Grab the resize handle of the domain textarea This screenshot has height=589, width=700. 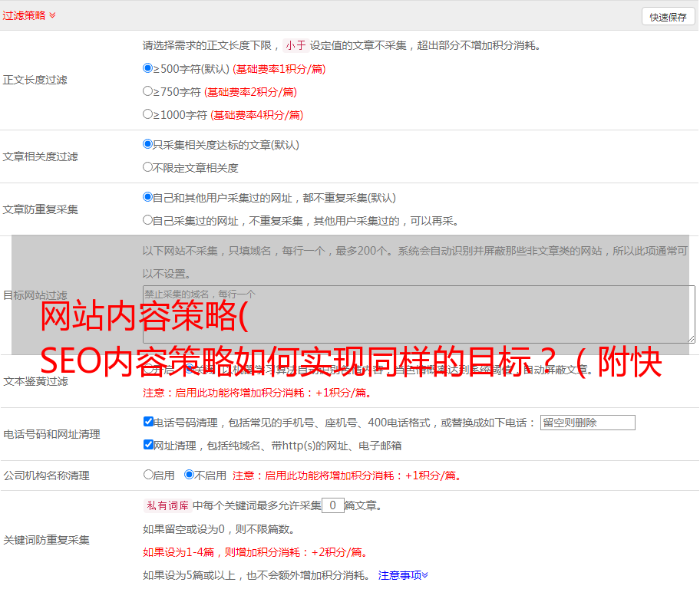(691, 340)
